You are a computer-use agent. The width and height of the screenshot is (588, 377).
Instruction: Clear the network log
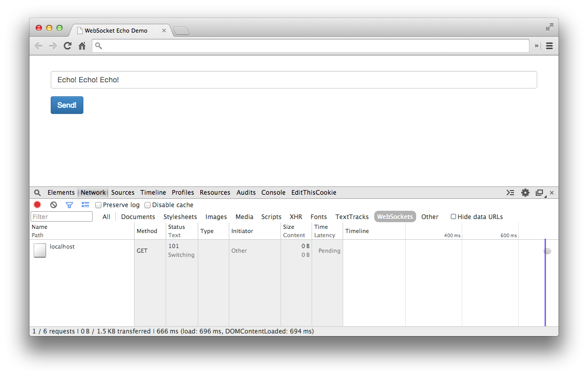click(x=54, y=205)
